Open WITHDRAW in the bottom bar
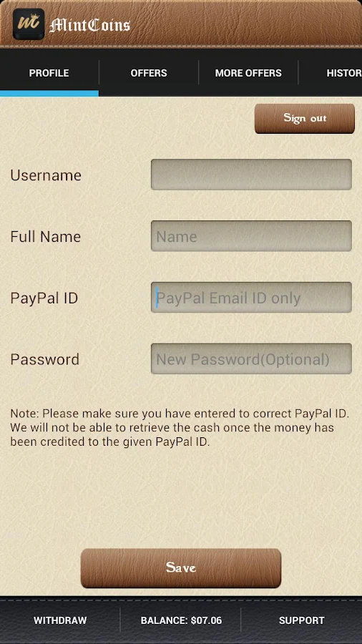 point(60,620)
